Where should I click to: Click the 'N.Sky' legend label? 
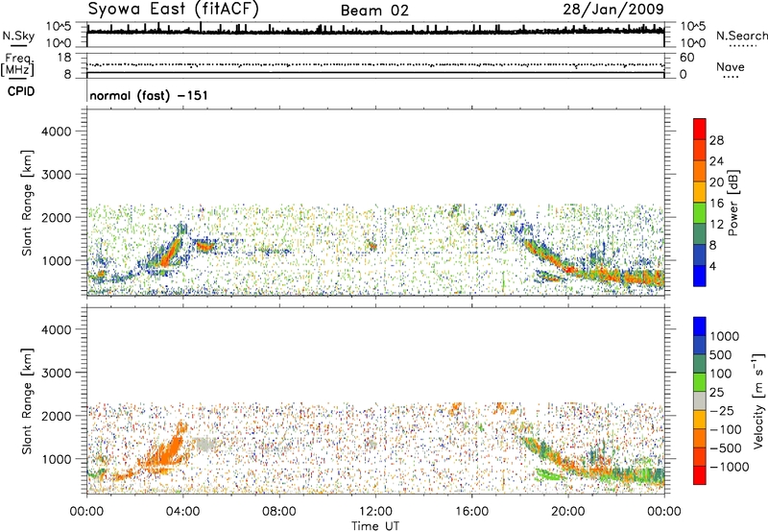pos(18,36)
